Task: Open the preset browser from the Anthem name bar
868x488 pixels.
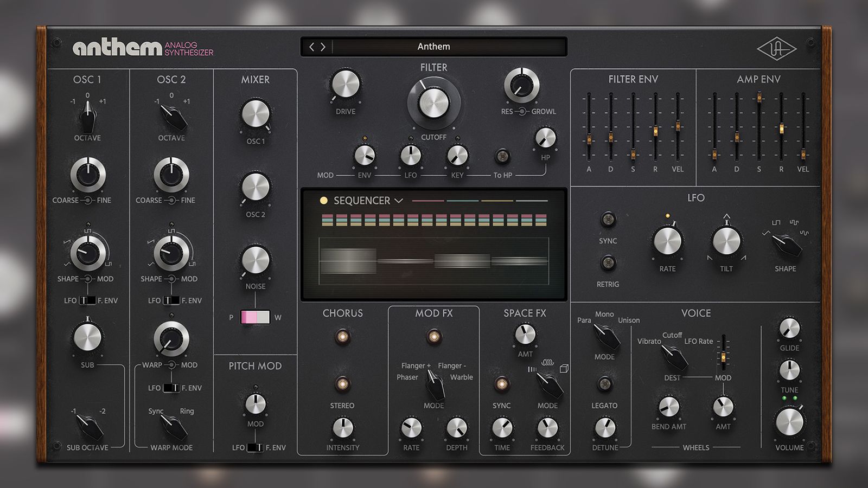Action: [x=434, y=47]
